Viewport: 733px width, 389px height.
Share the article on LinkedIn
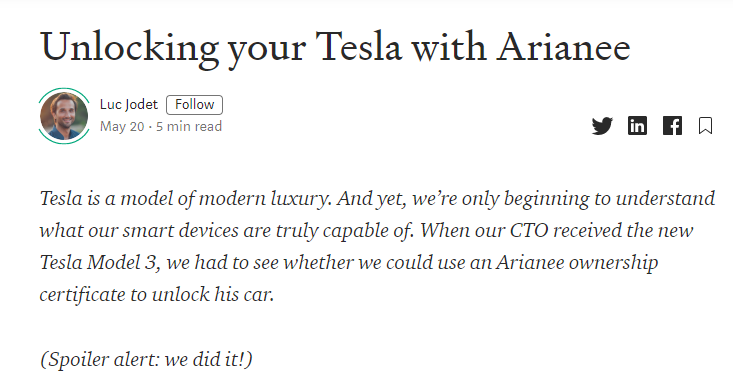(x=637, y=126)
